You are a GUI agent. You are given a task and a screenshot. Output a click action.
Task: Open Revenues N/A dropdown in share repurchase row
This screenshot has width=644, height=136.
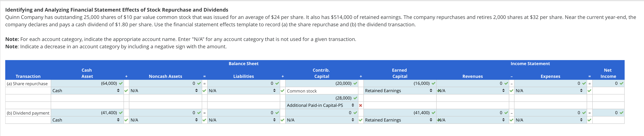(473, 91)
